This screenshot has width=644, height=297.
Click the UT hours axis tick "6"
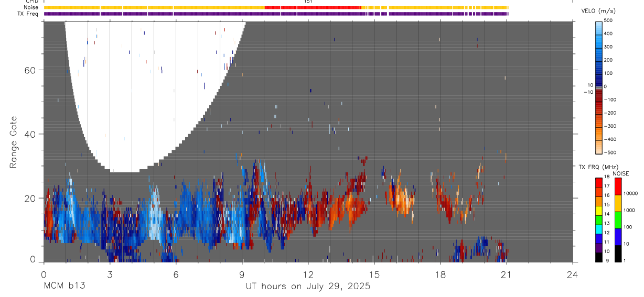click(176, 274)
